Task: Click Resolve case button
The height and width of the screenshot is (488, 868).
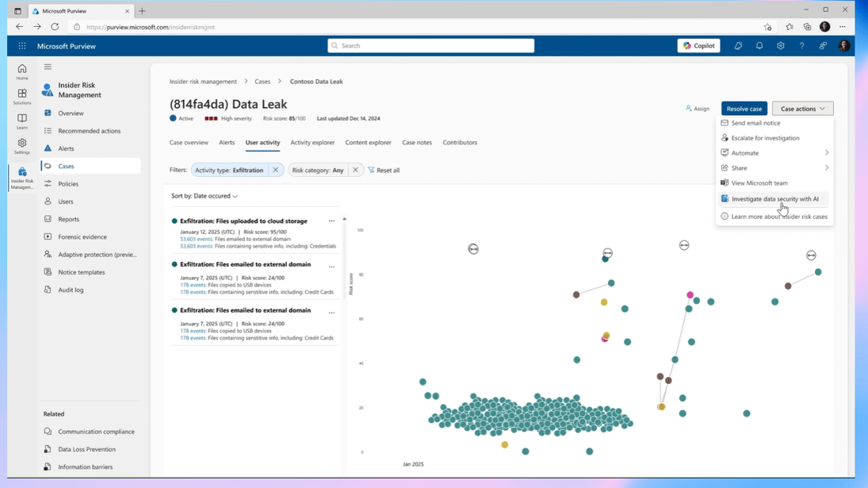Action: point(744,109)
